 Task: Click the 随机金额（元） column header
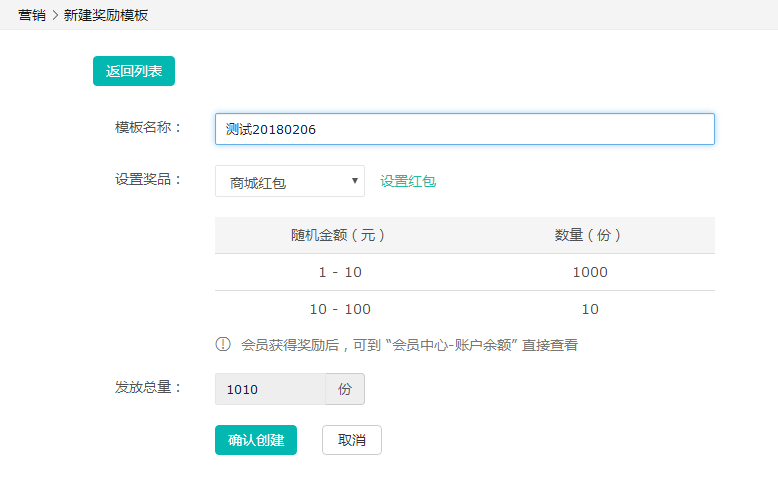pos(339,235)
